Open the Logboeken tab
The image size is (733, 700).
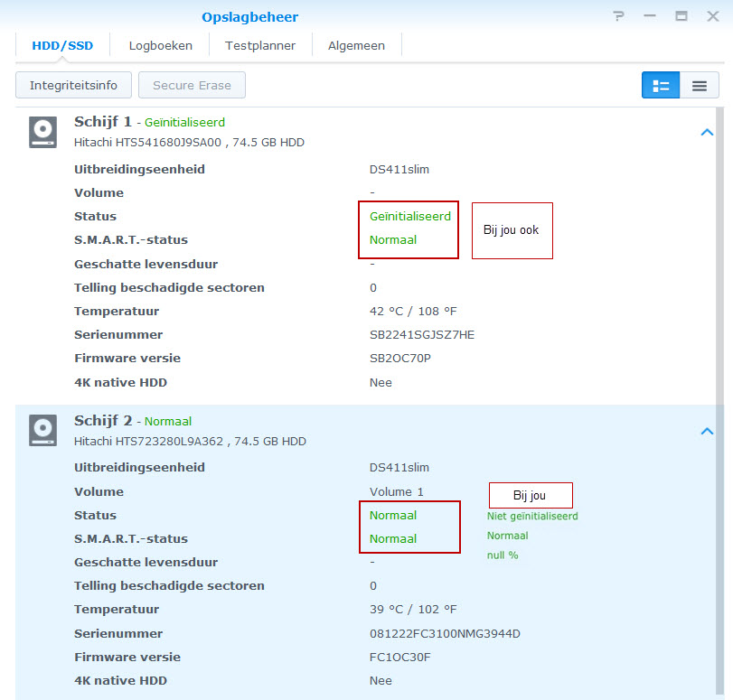pyautogui.click(x=159, y=45)
